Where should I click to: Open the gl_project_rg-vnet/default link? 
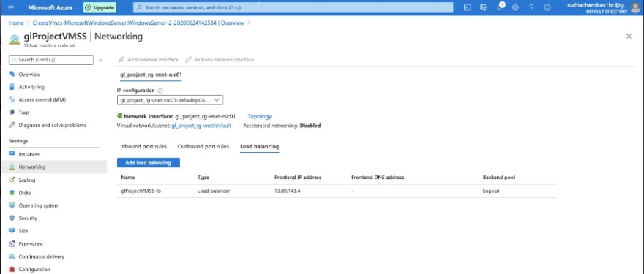coord(201,126)
